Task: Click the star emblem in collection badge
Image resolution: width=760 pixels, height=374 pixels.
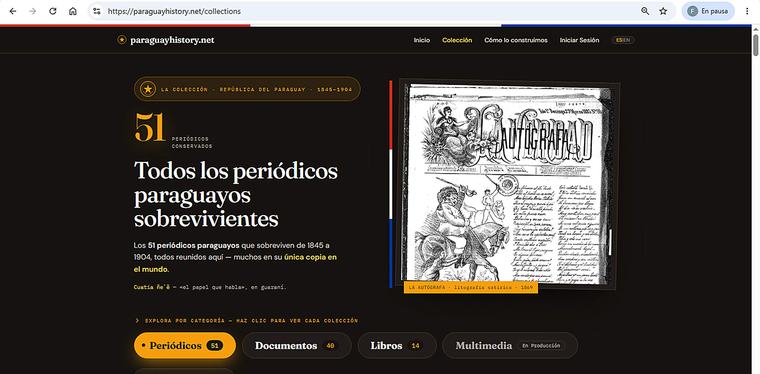Action: click(148, 89)
